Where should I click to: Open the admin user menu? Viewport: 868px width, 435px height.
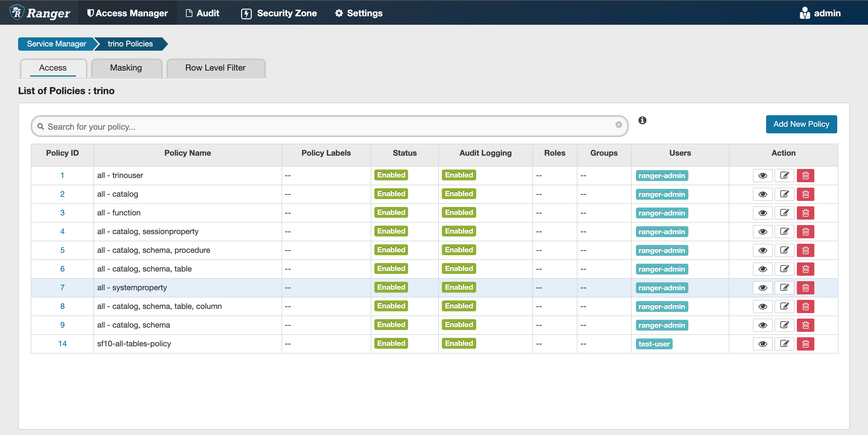[820, 13]
